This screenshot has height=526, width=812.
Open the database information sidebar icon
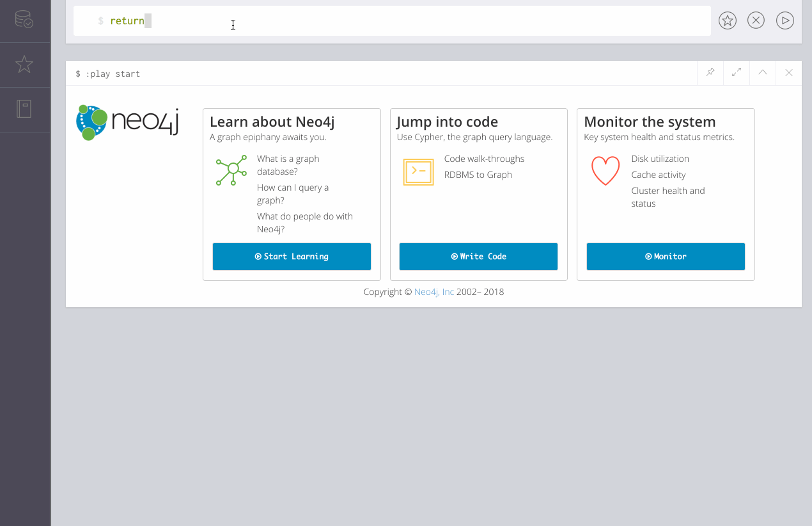[x=24, y=19]
